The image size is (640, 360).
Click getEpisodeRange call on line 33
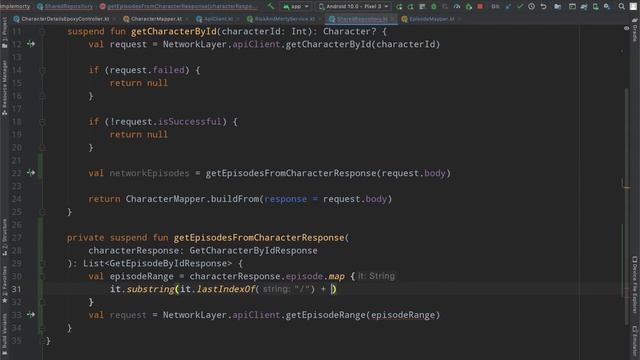(325, 315)
